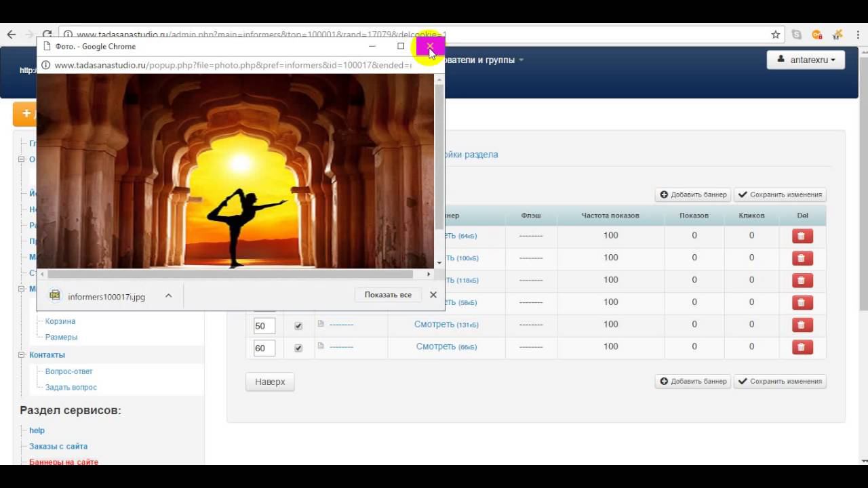Open the downloaded file informers100017i.jpg
The image size is (868, 488).
[x=106, y=296]
